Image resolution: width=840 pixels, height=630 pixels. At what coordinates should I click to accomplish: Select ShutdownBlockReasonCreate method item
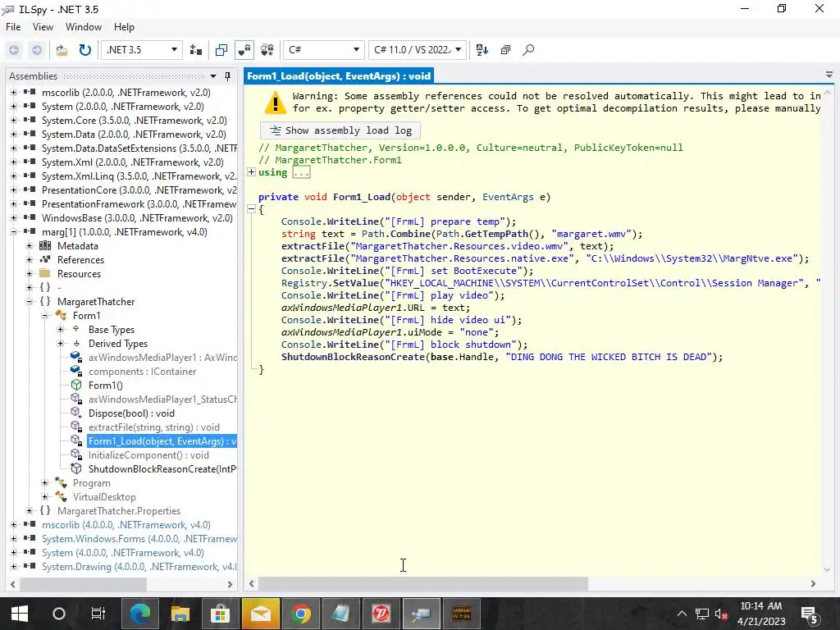[x=162, y=468]
